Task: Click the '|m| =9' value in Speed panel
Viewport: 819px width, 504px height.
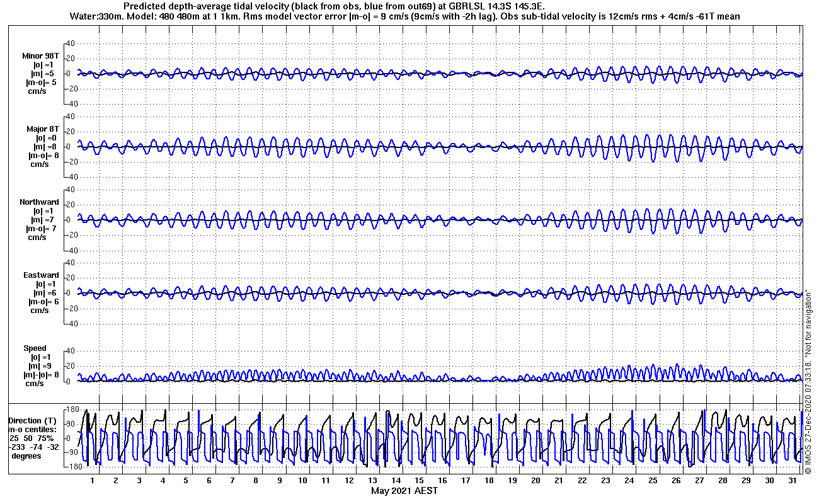Action: 39,366
